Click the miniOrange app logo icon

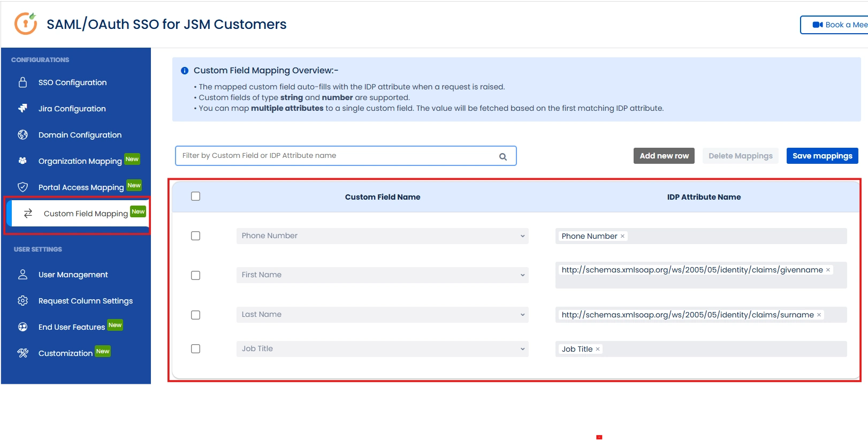(26, 24)
